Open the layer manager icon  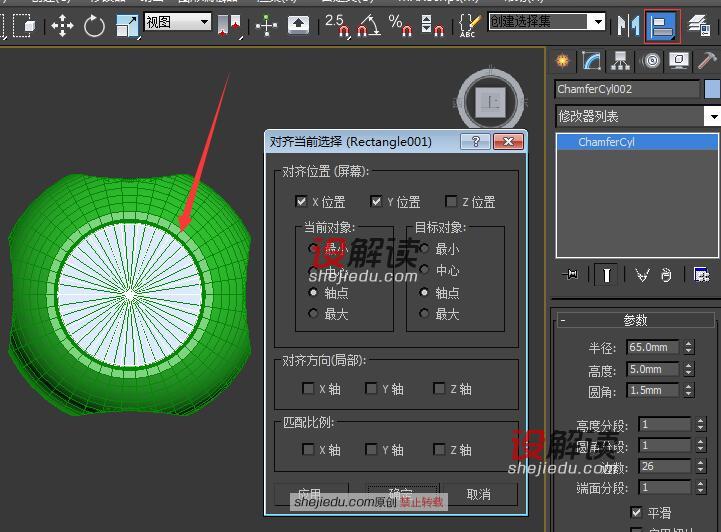coord(699,26)
